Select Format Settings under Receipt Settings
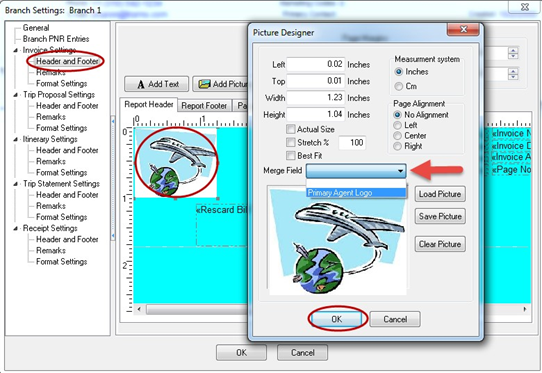The width and height of the screenshot is (542, 373). point(62,262)
